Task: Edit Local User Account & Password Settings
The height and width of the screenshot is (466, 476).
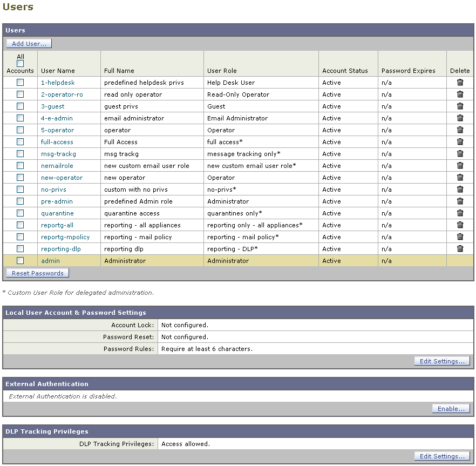Action: point(442,361)
